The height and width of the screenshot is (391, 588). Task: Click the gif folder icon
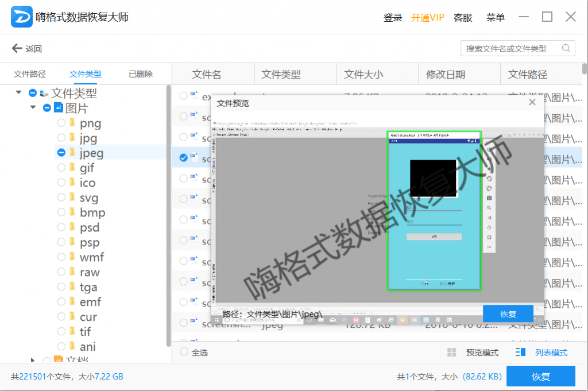coord(72,167)
